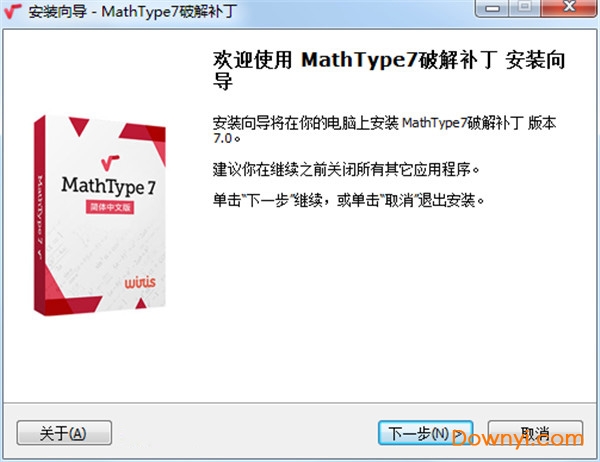Click the line 单击下一步继续 或单击取消退出安装

coord(348,200)
